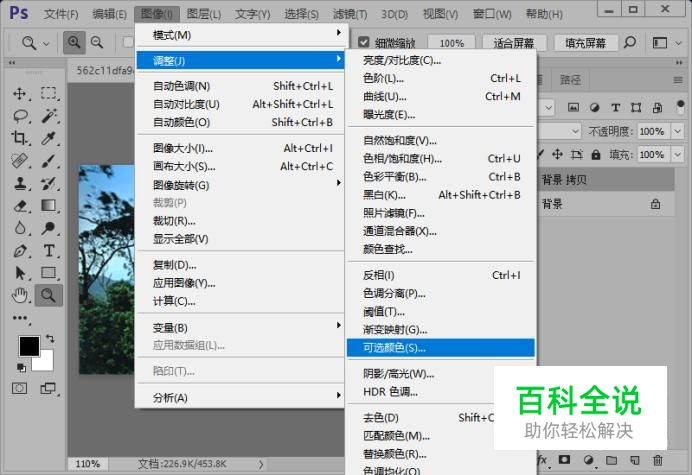The width and height of the screenshot is (692, 475).
Task: Choose 色相/饱和度(H) adjustment
Action: (440, 158)
